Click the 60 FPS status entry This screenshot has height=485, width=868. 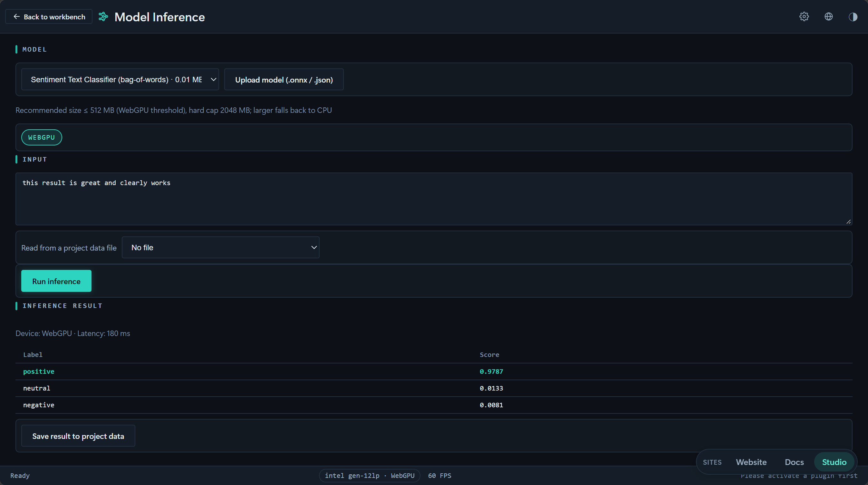[439, 476]
